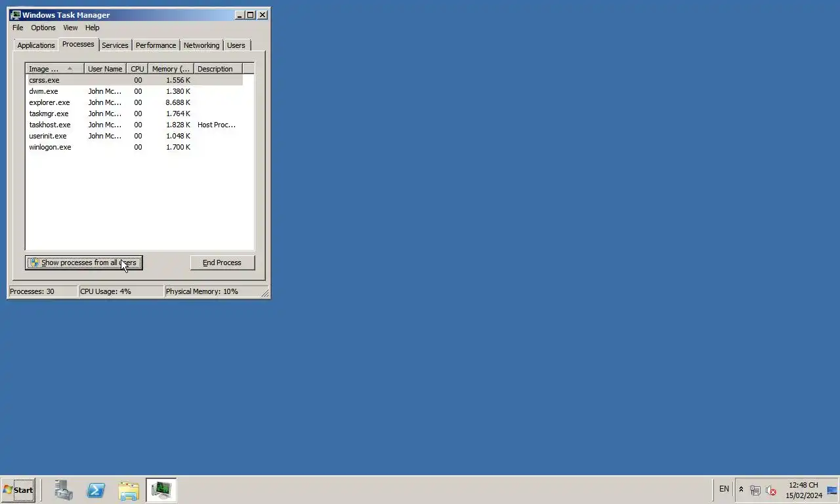
Task: Select the taskmgr.exe process row
Action: click(134, 114)
